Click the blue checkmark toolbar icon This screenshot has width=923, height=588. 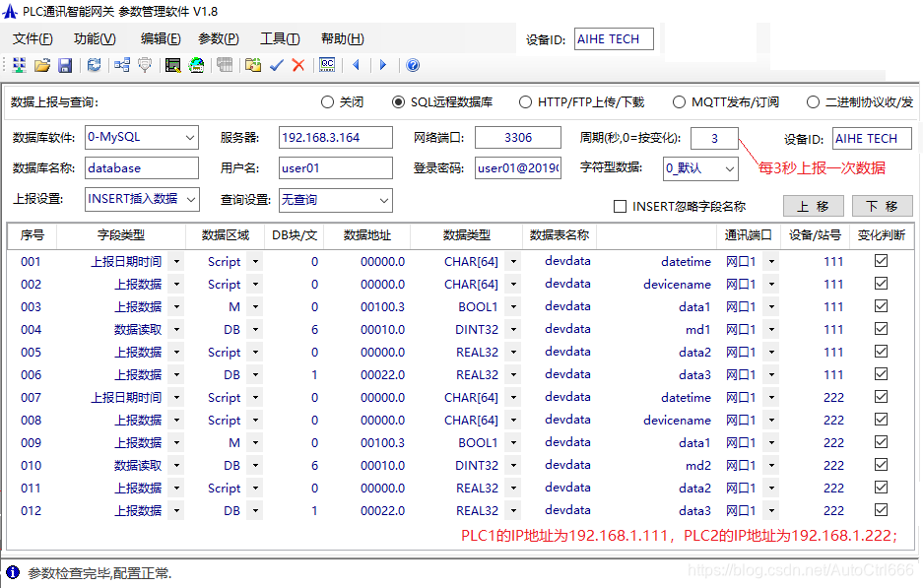(277, 65)
